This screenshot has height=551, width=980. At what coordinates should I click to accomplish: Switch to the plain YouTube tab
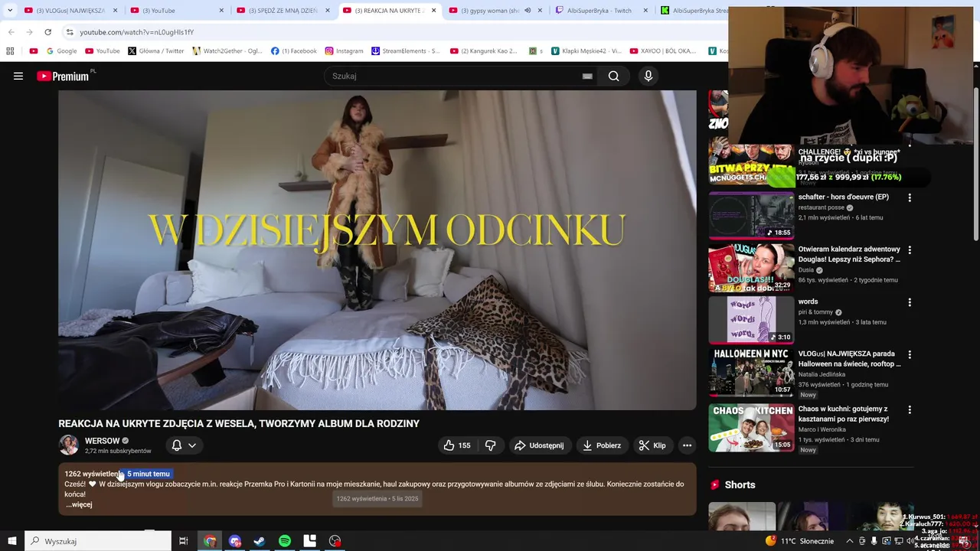177,11
